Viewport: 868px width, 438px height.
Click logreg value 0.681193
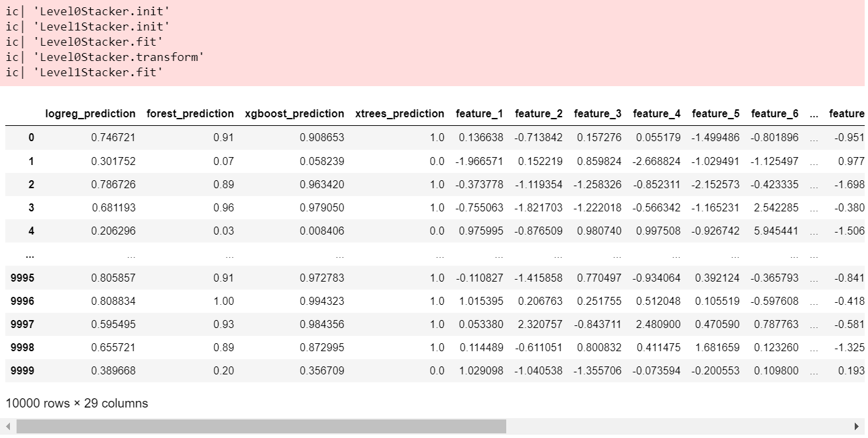[113, 207]
